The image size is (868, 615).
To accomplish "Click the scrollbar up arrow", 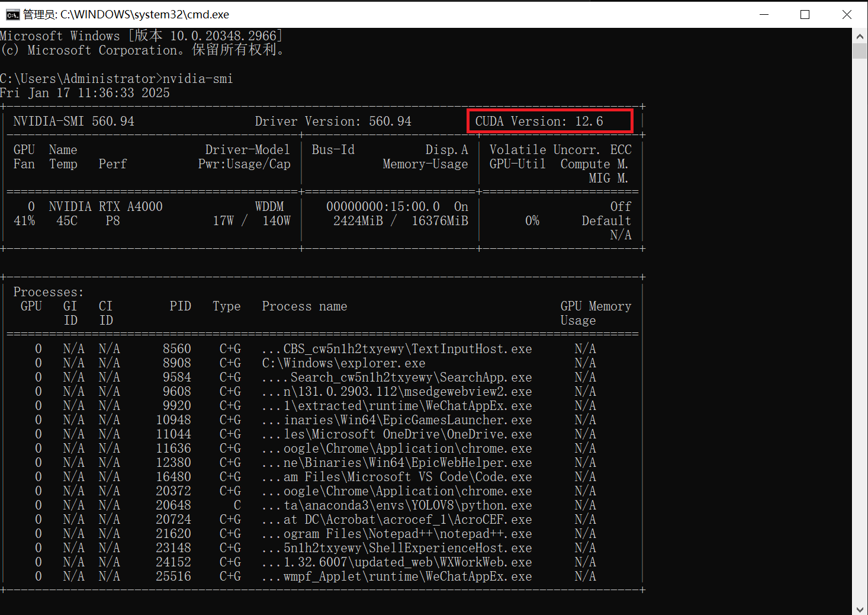I will click(x=860, y=36).
